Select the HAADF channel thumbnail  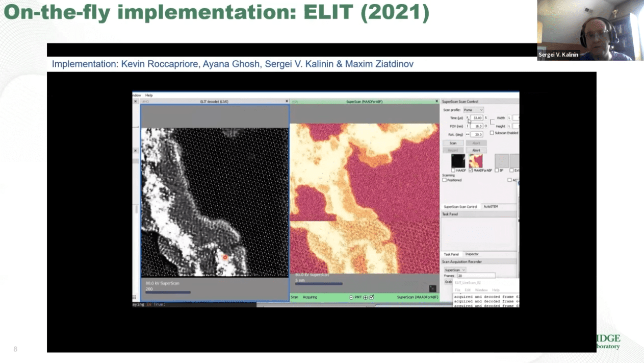pos(458,161)
